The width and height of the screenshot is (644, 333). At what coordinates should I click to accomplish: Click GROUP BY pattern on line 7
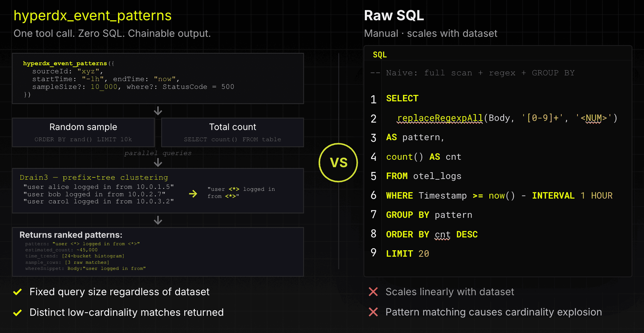click(429, 215)
